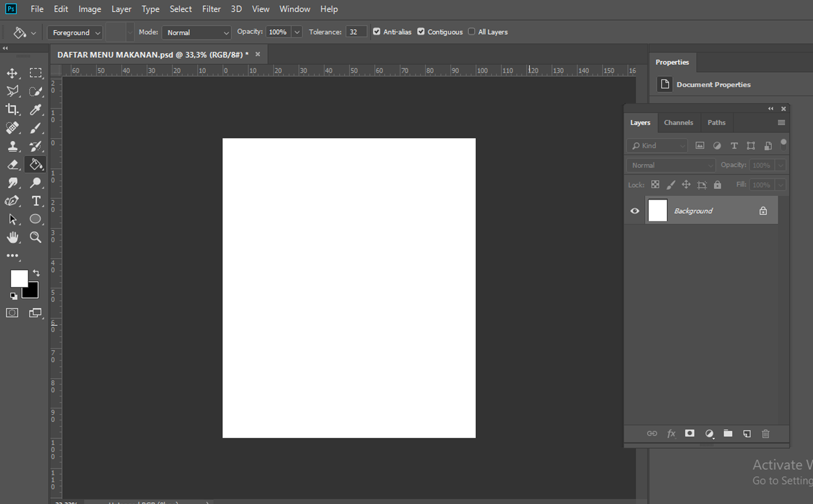Open the Mode Normal dropdown in options bar
This screenshot has width=813, height=504.
197,33
